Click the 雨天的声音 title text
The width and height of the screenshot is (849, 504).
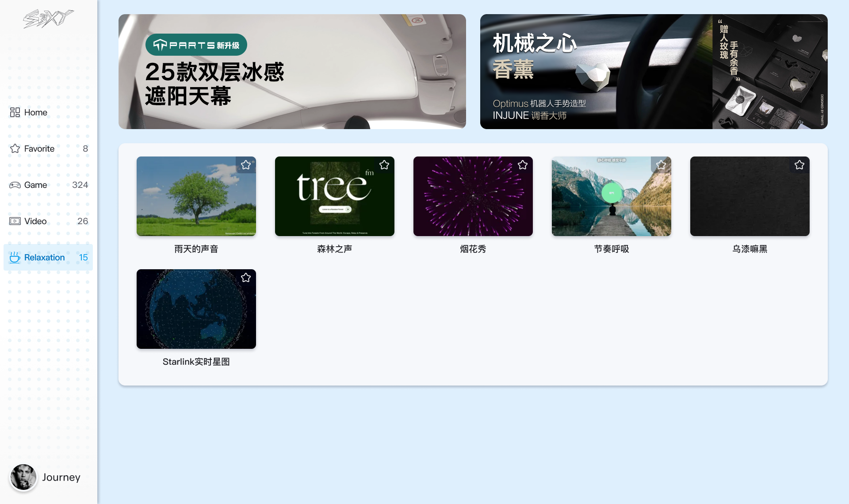coord(196,249)
